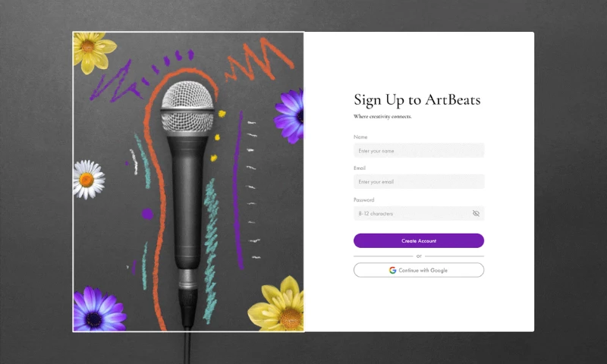Screen dimensions: 607x364
Task: Click the Sign Up to ArtBeats heading
Action: click(417, 100)
